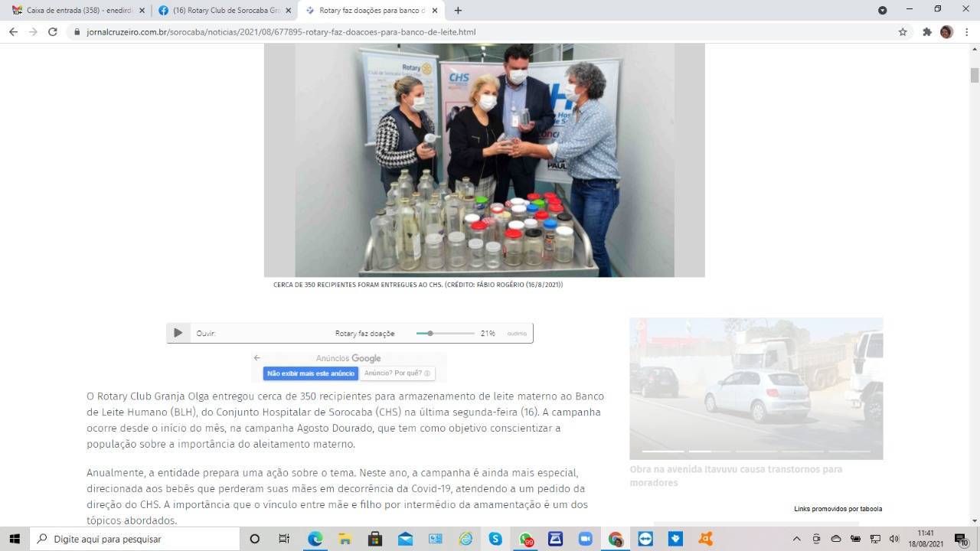Click inside the browser address bar
The height and width of the screenshot is (551, 980).
coord(276,32)
